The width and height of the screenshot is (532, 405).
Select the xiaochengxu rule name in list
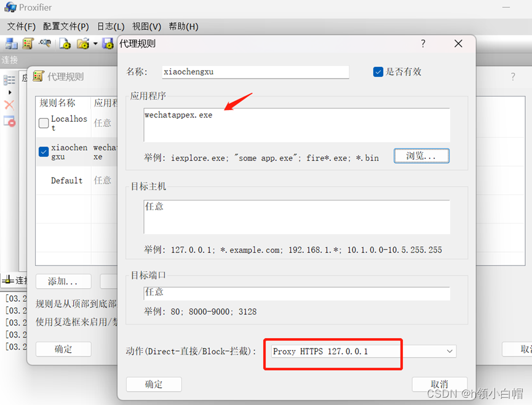(69, 152)
